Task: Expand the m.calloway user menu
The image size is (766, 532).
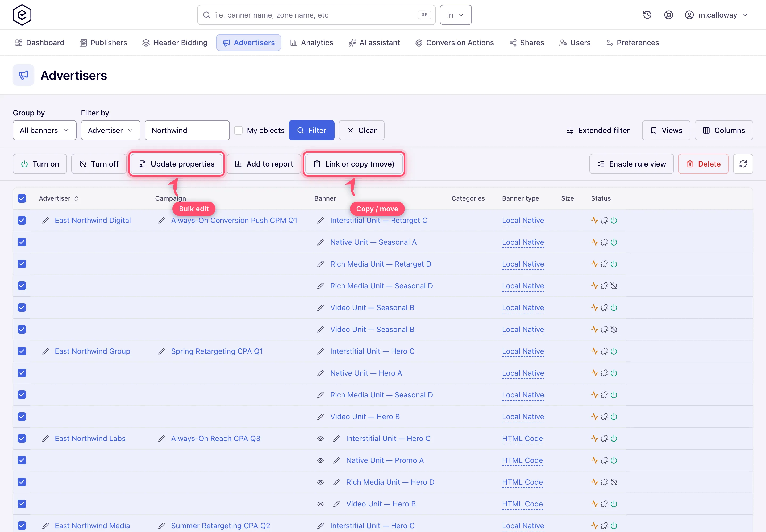Action: [716, 15]
